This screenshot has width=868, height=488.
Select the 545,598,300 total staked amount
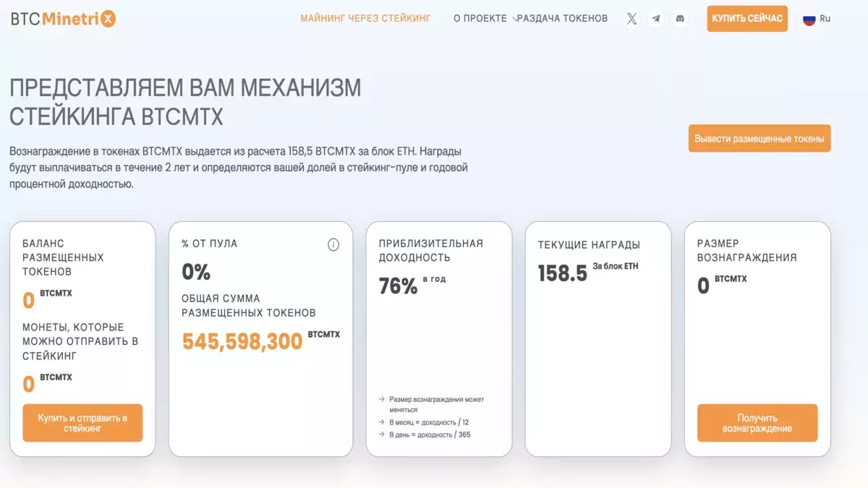pyautogui.click(x=242, y=341)
